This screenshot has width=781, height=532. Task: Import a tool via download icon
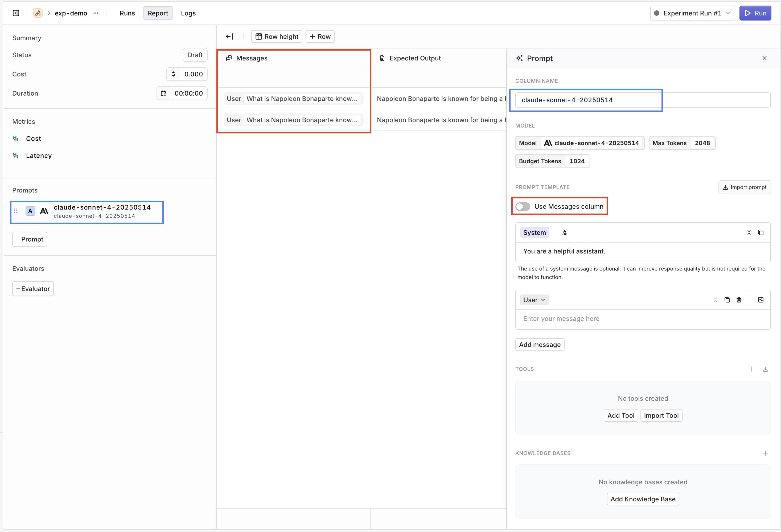click(x=765, y=369)
